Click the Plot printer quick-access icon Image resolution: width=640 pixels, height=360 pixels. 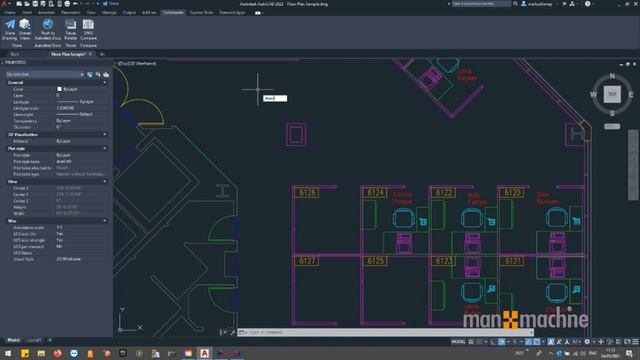click(67, 4)
